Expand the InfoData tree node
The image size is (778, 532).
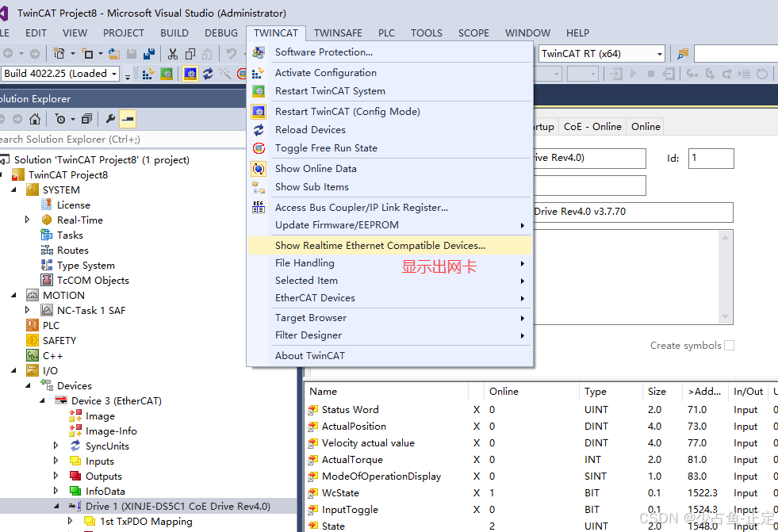click(56, 491)
